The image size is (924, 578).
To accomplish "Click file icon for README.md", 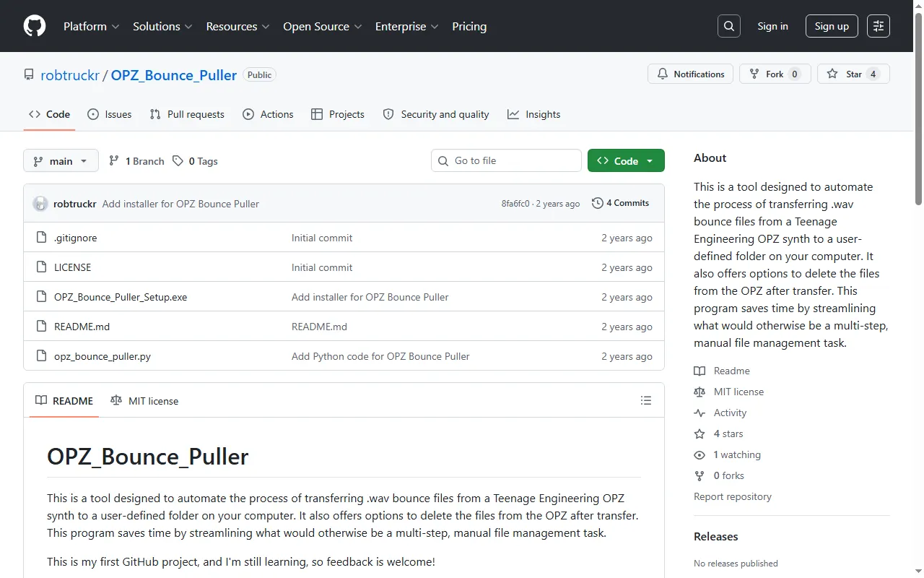I will [x=41, y=327].
